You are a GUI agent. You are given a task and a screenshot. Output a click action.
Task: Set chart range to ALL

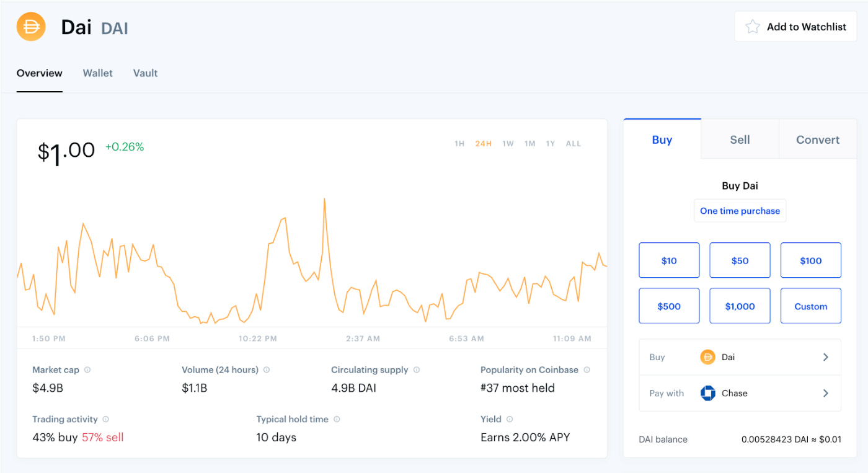click(573, 144)
